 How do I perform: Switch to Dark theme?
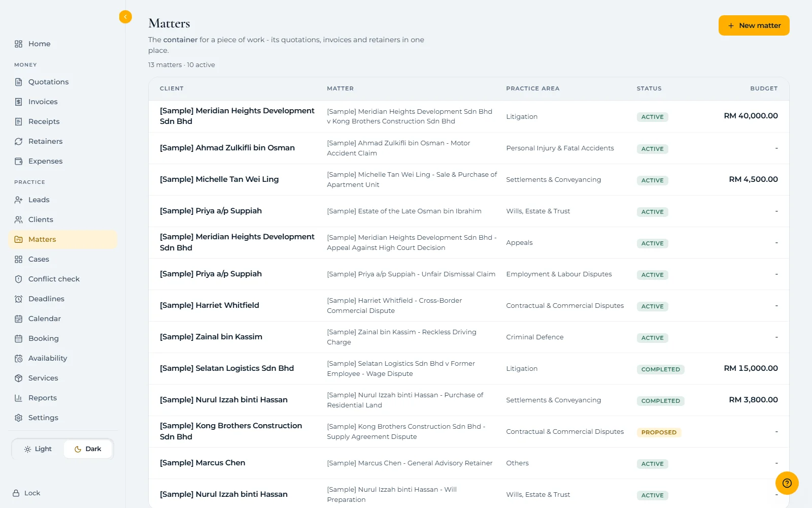point(88,449)
